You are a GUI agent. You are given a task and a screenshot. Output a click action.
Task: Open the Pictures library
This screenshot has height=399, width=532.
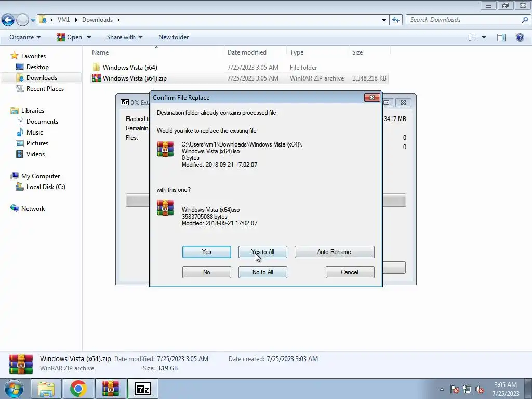click(37, 143)
